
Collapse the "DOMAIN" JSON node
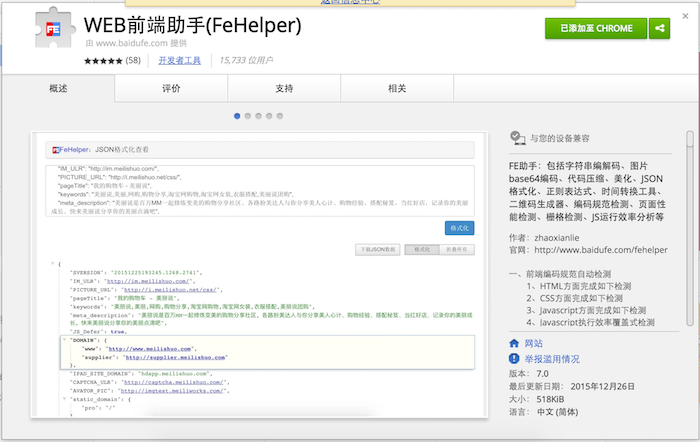(x=64, y=340)
